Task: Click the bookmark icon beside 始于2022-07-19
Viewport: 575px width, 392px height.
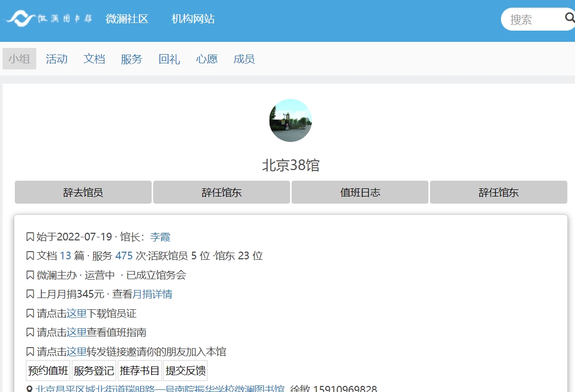Action: point(30,237)
